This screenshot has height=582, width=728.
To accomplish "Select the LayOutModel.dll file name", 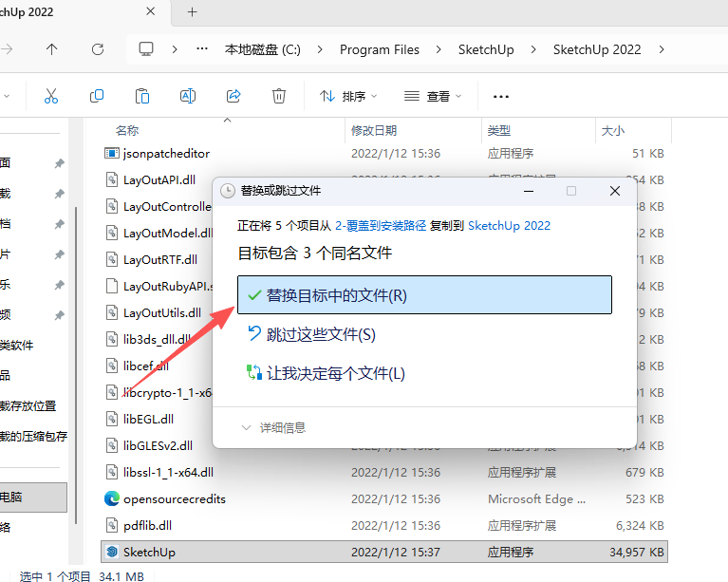I will point(168,234).
